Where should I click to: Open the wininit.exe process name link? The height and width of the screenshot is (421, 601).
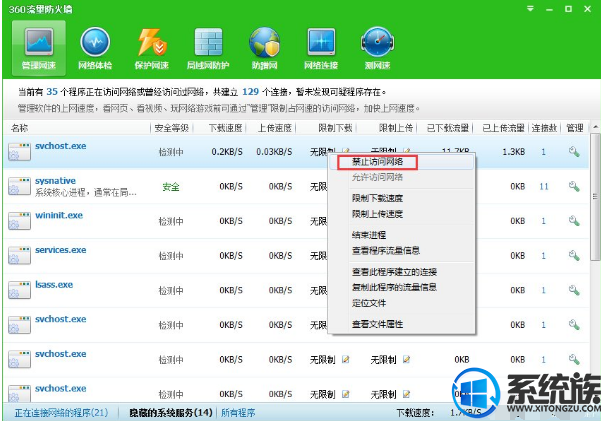[x=59, y=215]
